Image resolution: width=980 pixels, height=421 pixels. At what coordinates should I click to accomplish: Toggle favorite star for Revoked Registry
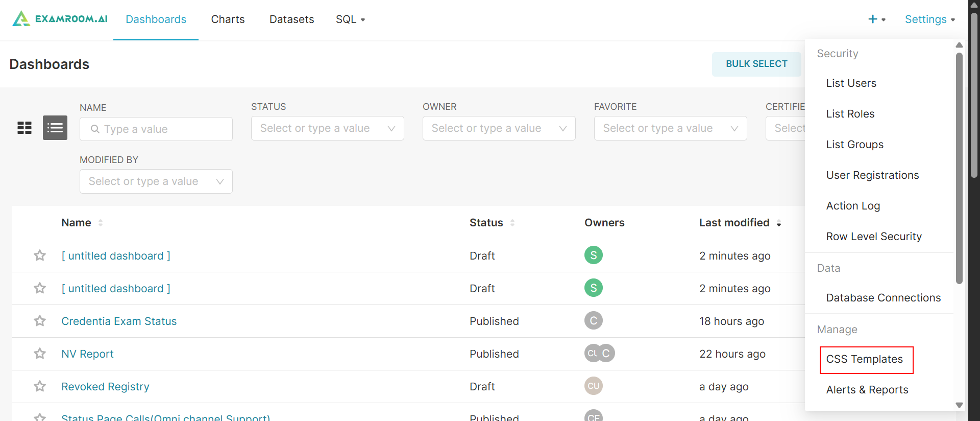coord(40,386)
